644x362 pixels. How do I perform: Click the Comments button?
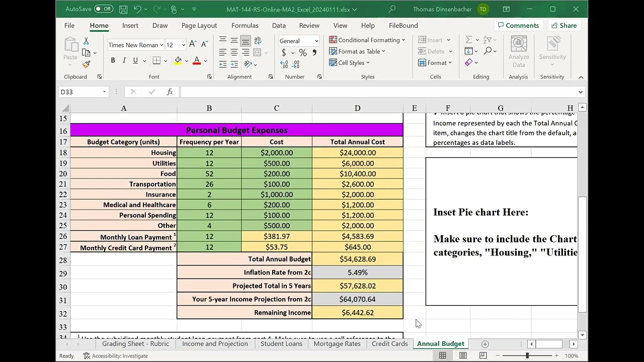(x=518, y=25)
